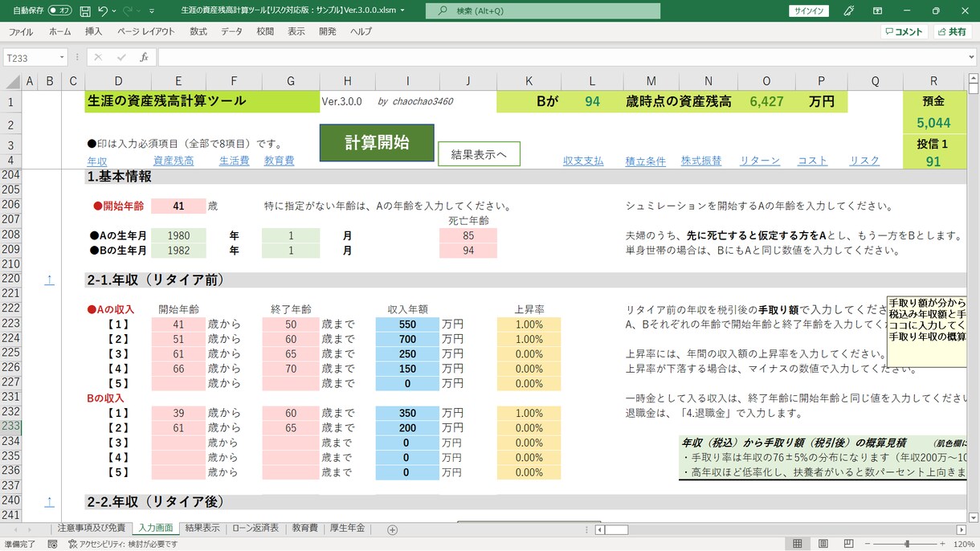Click the macro recording icon in status bar

click(52, 544)
